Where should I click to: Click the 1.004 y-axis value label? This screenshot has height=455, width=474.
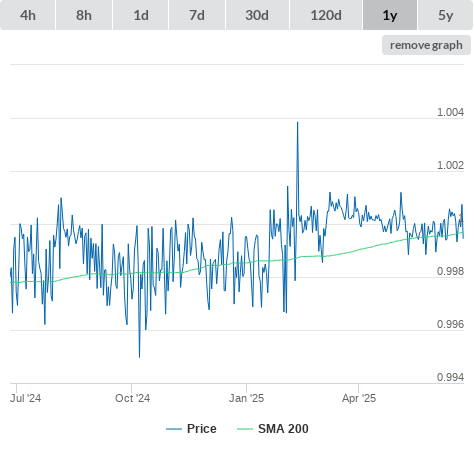(450, 112)
